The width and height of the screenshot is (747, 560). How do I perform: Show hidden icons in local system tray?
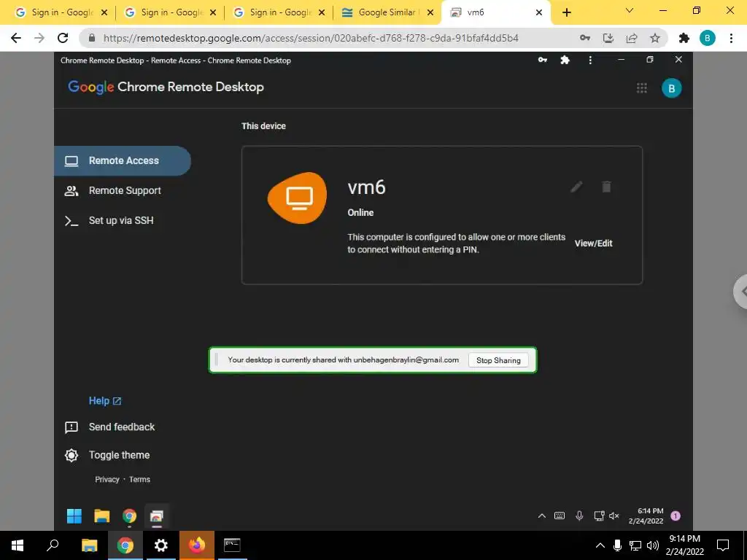(x=600, y=545)
